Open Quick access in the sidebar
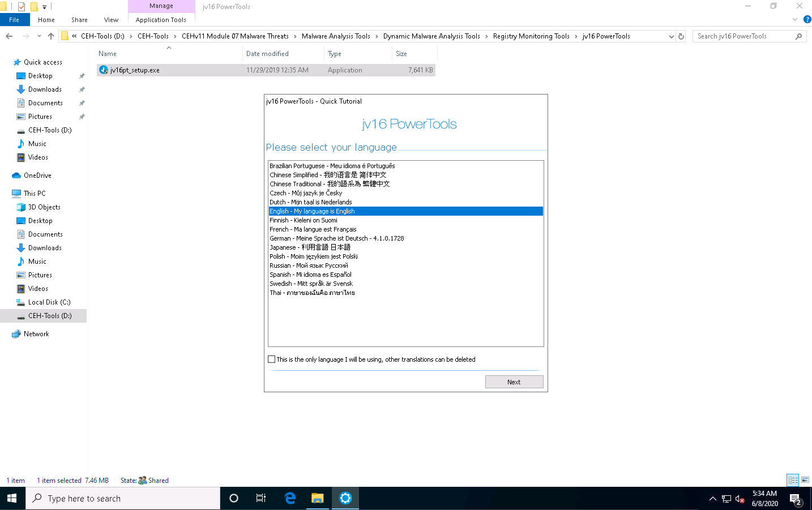 click(43, 62)
